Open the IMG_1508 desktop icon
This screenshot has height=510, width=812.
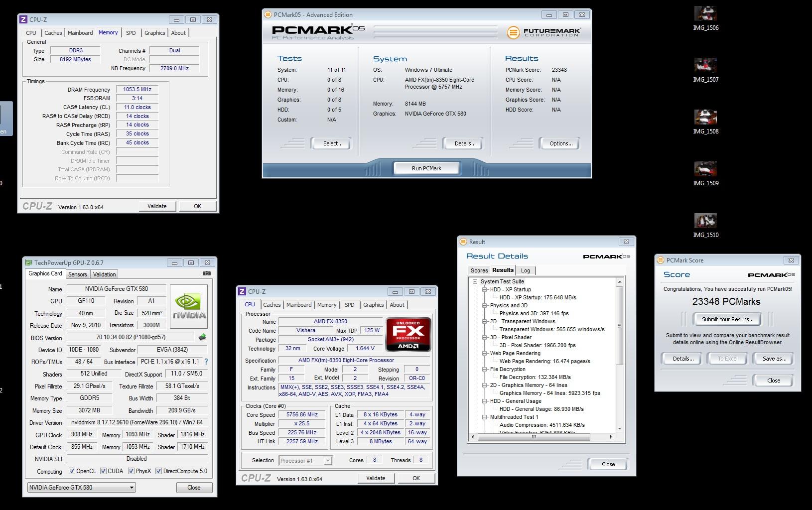(705, 122)
